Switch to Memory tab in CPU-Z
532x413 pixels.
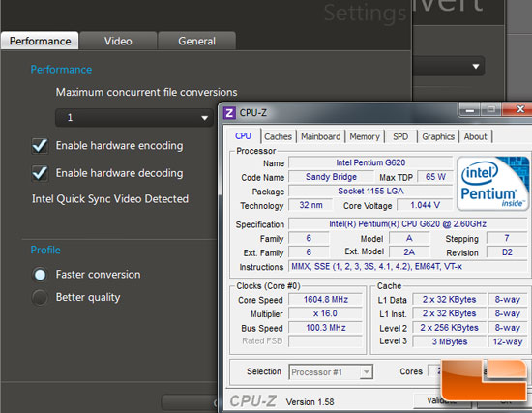point(365,136)
